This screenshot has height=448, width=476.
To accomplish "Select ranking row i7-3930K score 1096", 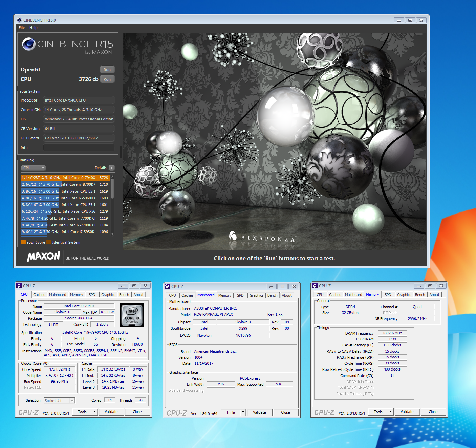I will coord(65,232).
